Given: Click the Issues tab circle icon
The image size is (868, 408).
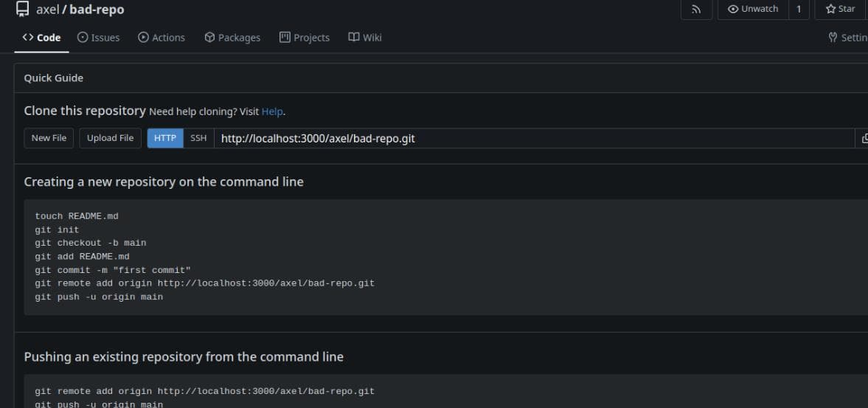Looking at the screenshot, I should coord(83,38).
